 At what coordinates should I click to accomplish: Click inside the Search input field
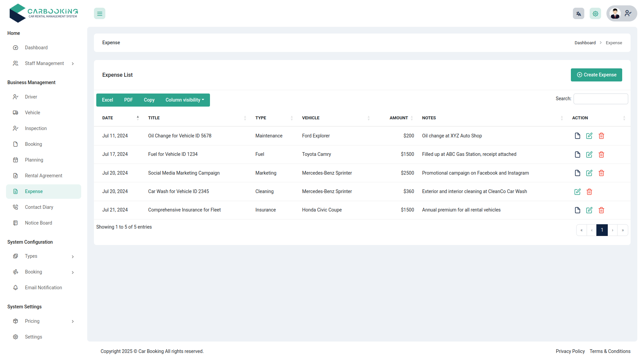click(x=600, y=99)
